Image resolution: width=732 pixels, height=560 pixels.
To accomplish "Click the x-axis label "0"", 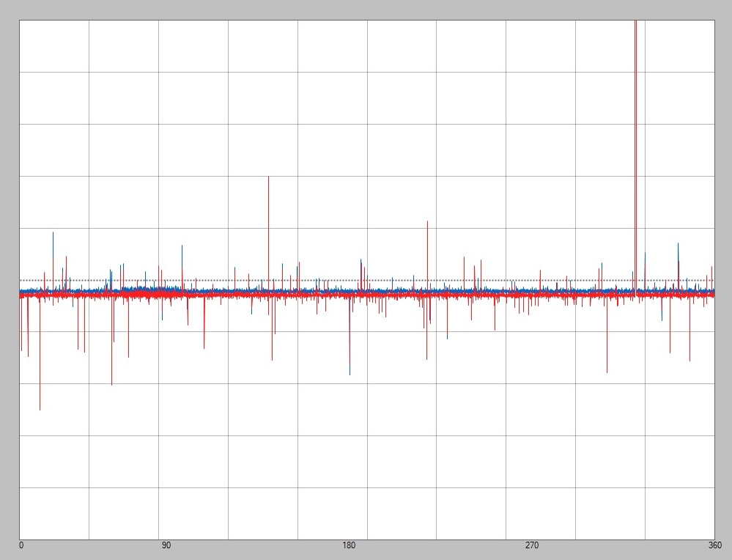I will click(21, 545).
